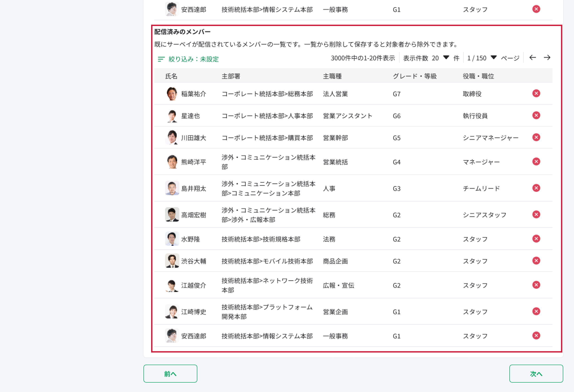Delete 熊崎洋平 row via X icon
574x392 pixels.
point(536,161)
